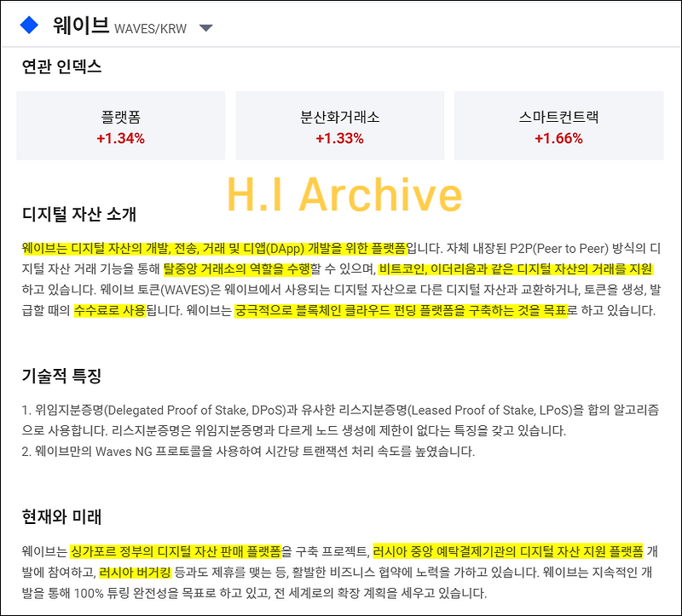Click highlighted text 싱가포르 정부의 디지털 자산 판매 플랫폼
Image resolution: width=682 pixels, height=616 pixels.
pos(176,551)
